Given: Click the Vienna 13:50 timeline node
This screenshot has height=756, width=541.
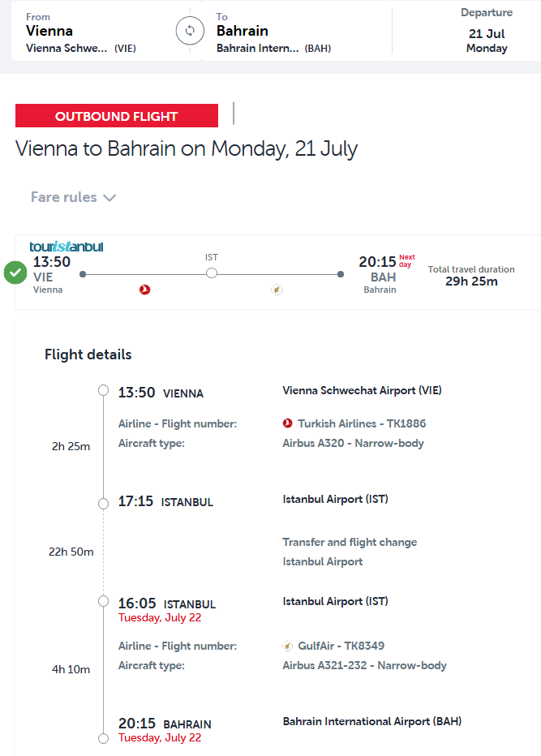Looking at the screenshot, I should point(103,391).
